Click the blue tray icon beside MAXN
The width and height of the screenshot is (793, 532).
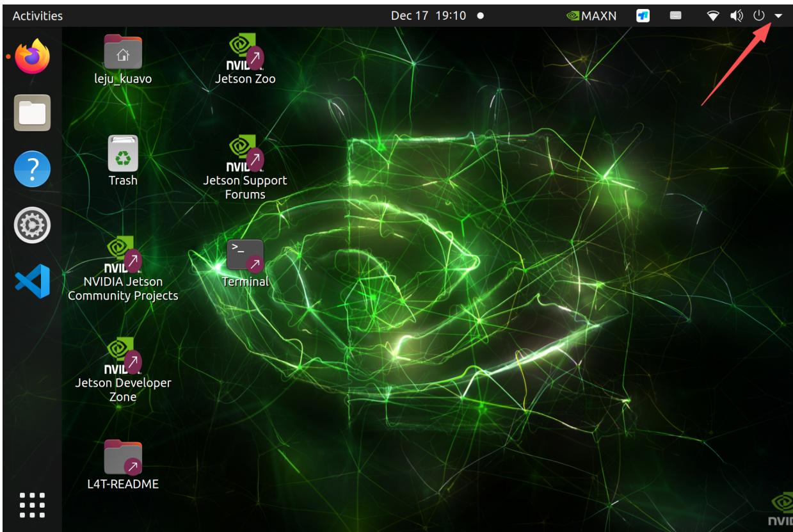[642, 15]
